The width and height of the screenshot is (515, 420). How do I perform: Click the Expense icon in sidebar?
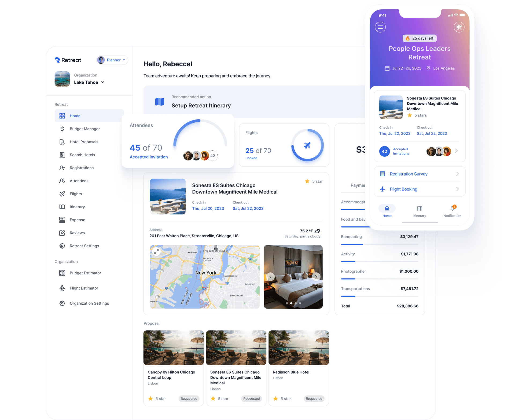(x=62, y=220)
